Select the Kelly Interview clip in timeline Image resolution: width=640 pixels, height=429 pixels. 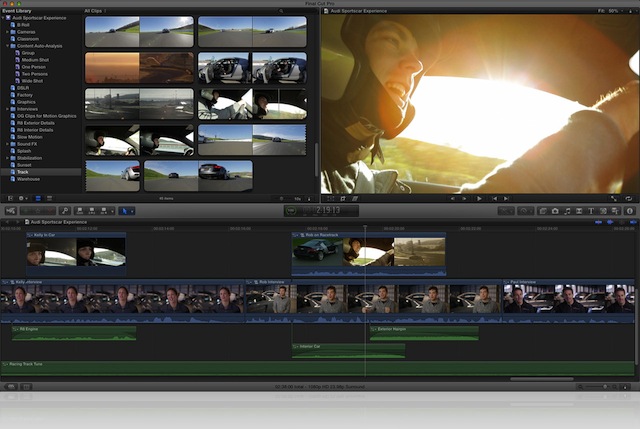(x=120, y=299)
